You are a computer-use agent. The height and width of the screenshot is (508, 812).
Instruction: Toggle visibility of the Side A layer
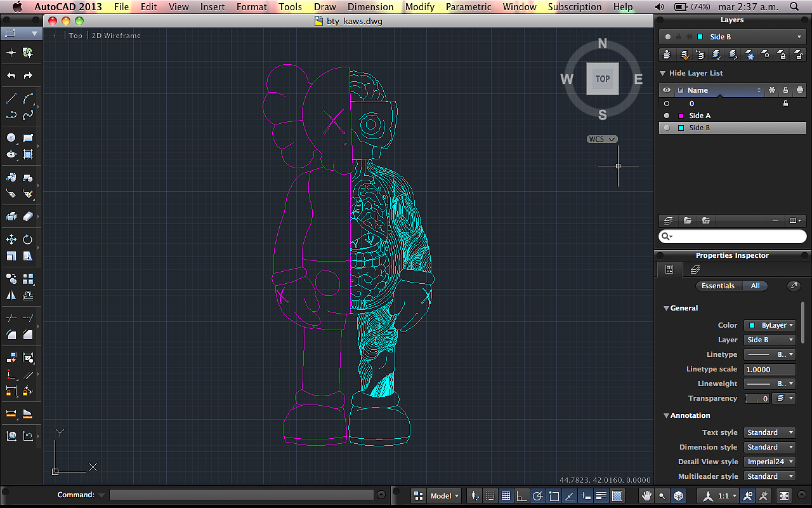click(666, 116)
